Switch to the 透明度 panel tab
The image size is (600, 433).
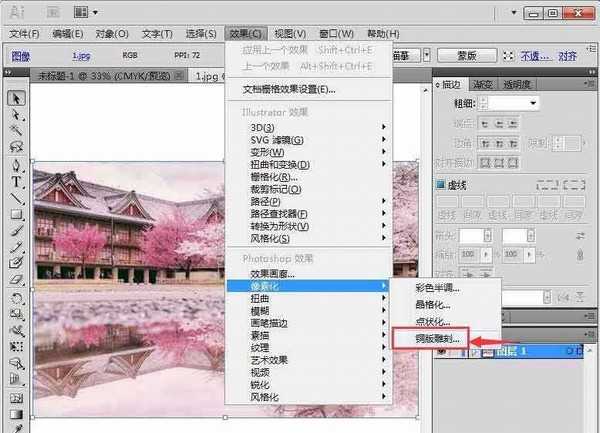click(517, 85)
